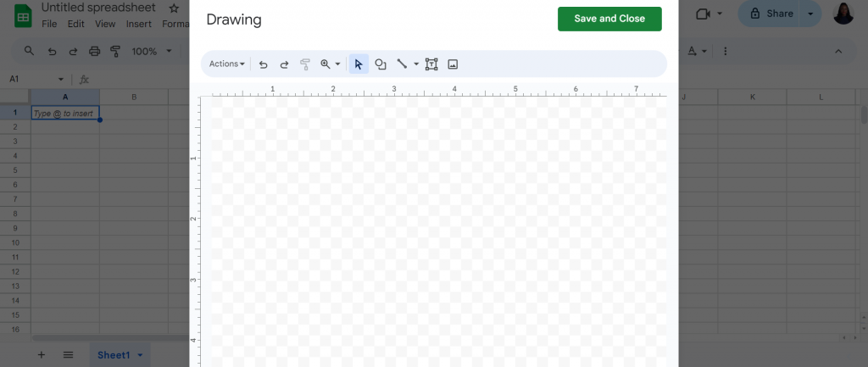Click the Print icon
The height and width of the screenshot is (367, 868).
95,52
